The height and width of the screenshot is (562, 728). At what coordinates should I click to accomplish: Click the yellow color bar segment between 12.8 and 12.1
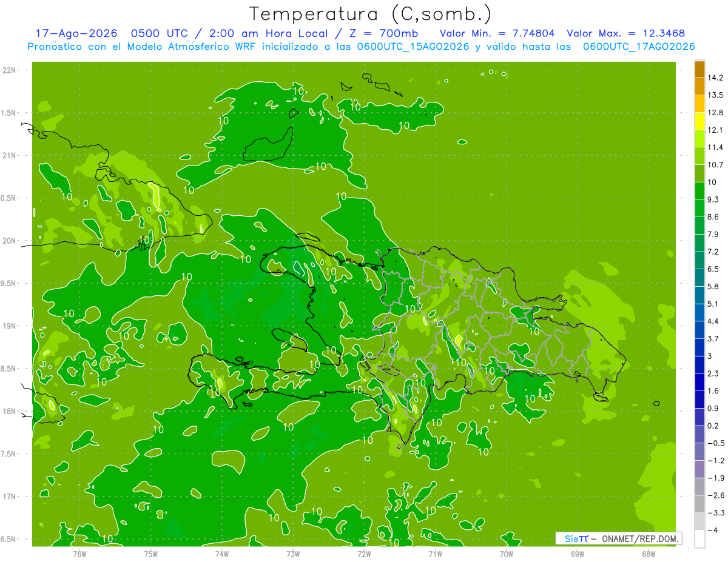699,121
